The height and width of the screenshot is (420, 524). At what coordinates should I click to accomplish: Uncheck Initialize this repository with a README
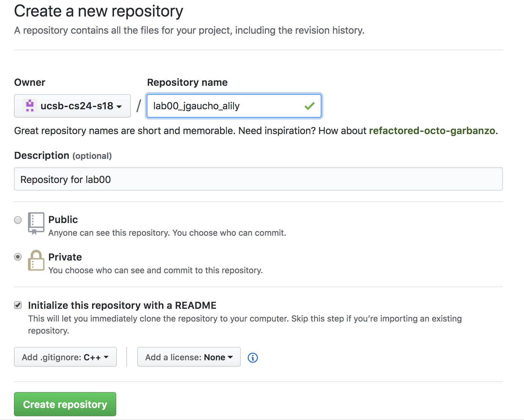click(18, 305)
